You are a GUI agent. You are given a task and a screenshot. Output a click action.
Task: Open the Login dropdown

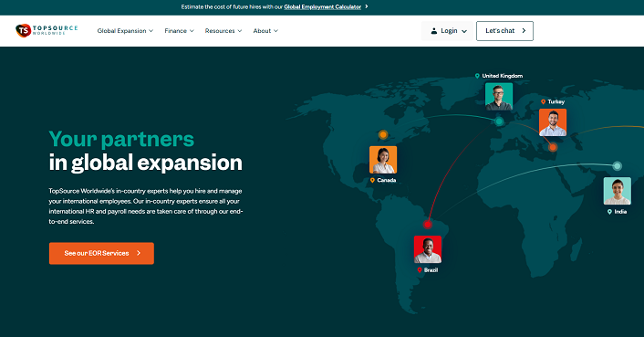449,31
